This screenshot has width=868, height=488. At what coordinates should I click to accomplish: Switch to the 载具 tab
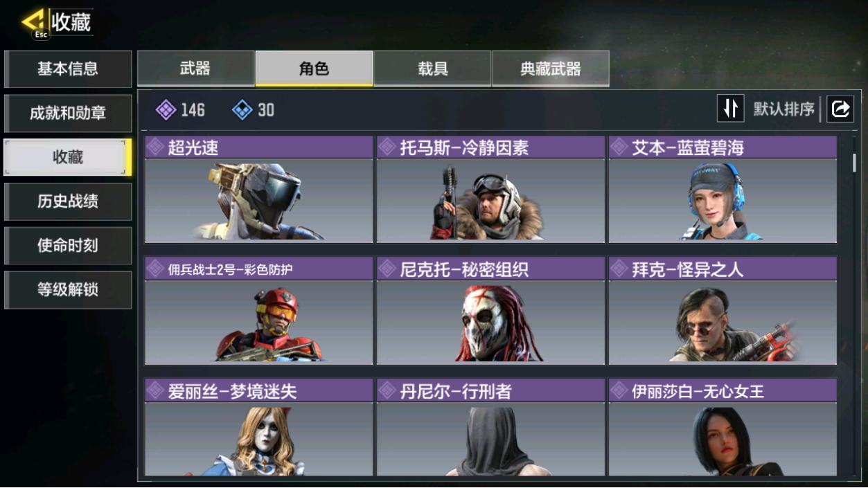pos(432,68)
